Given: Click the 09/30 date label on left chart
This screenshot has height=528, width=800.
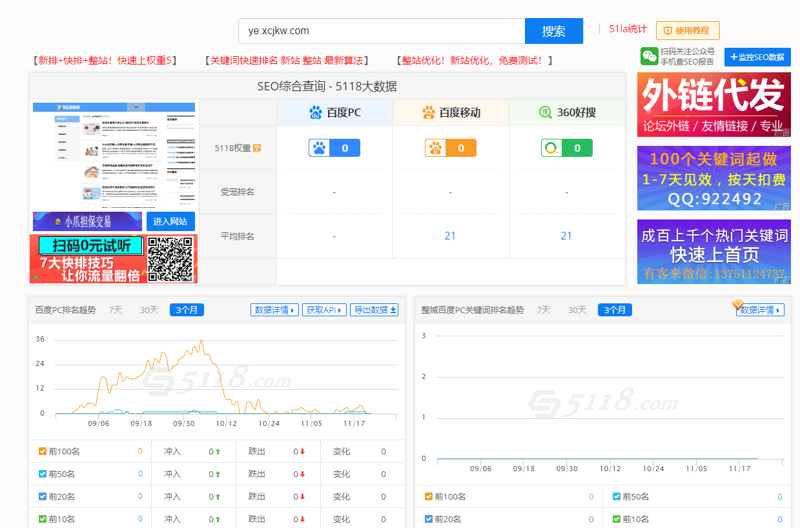Looking at the screenshot, I should pos(184,423).
